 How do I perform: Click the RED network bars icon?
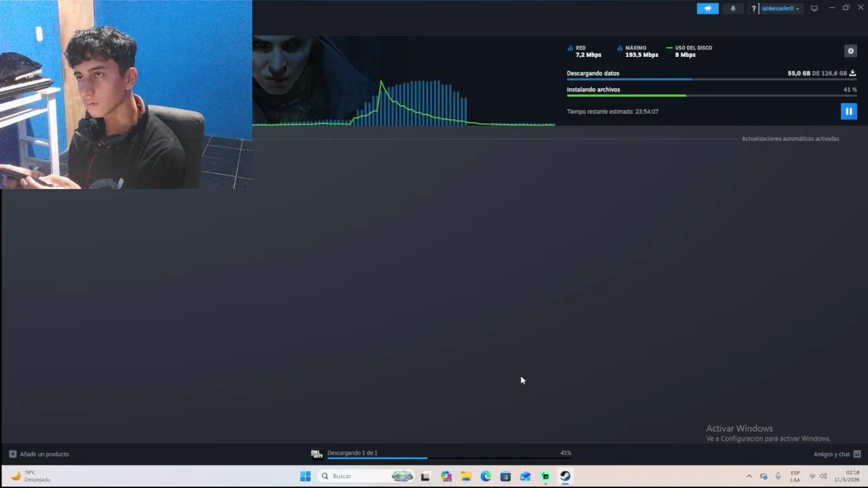570,48
